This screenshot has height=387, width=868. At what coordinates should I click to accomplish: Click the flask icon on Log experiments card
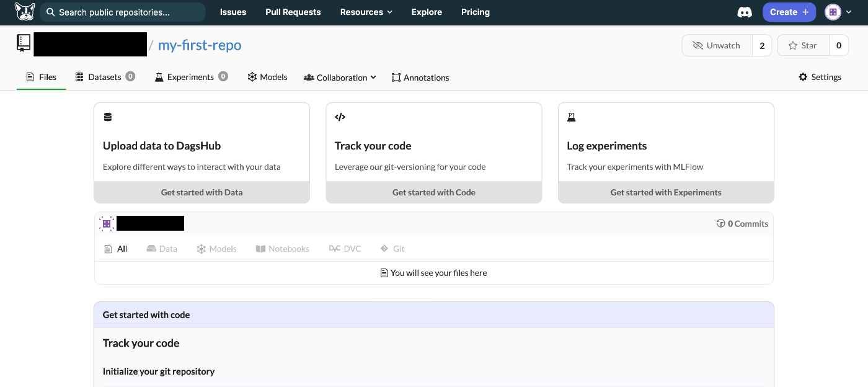pos(571,117)
